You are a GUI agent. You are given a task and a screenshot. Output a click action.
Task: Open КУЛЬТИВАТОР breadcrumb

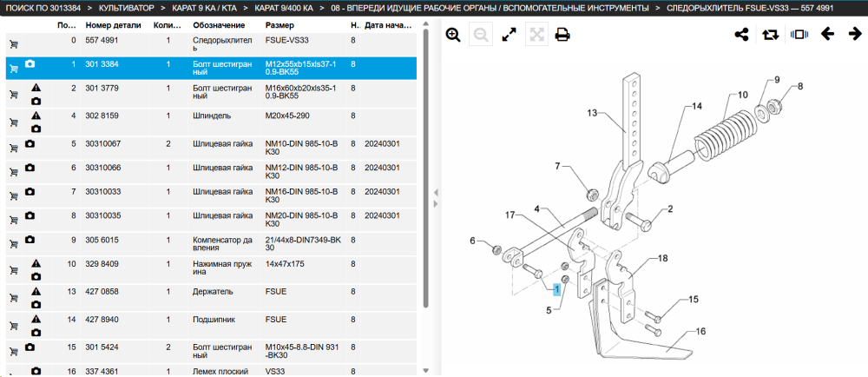click(x=126, y=9)
